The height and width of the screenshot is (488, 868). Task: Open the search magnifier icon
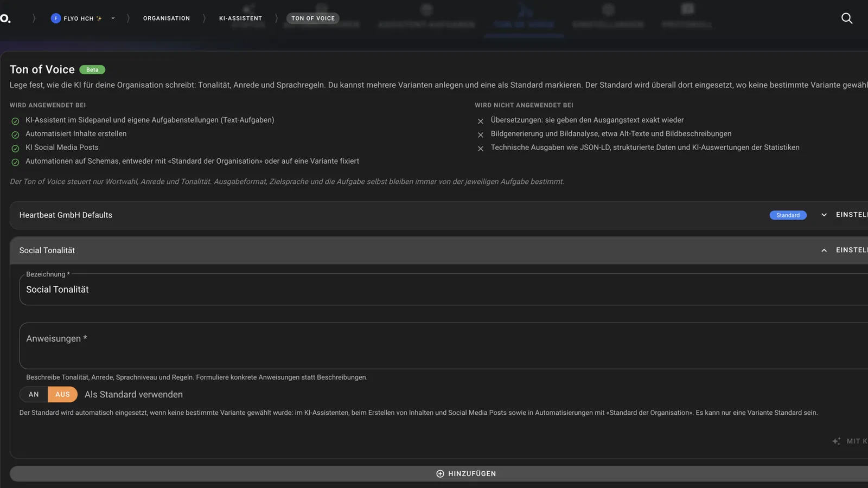(846, 18)
